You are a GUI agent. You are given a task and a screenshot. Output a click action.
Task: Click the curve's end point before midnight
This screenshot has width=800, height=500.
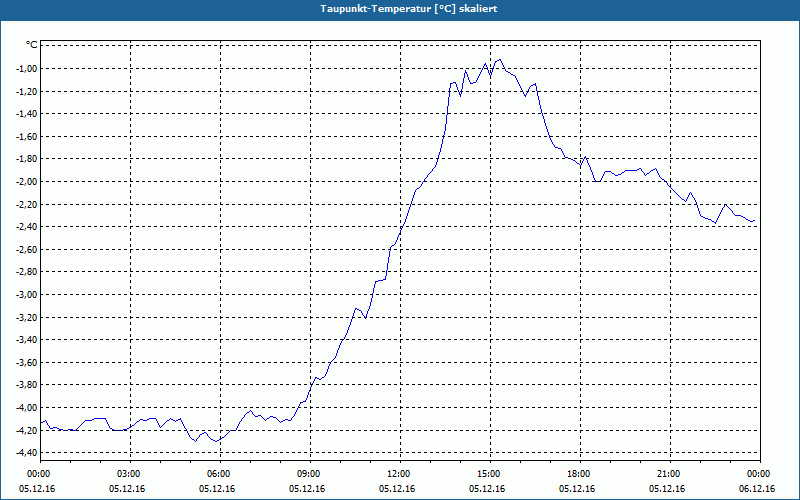click(x=754, y=220)
